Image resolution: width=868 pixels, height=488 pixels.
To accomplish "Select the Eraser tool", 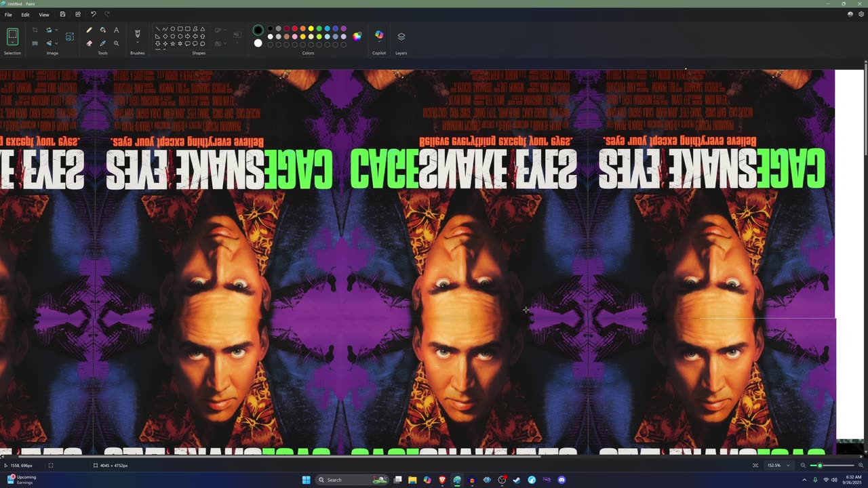I will click(89, 43).
